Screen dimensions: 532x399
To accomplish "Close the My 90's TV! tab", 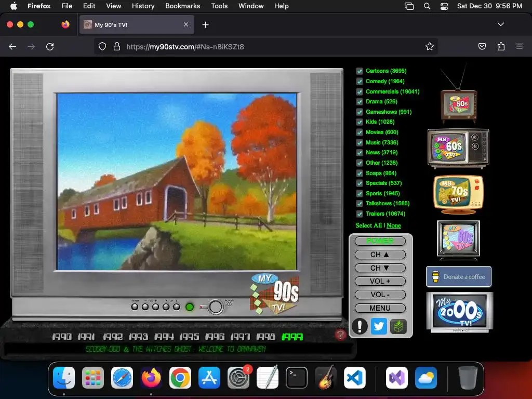I will (x=186, y=24).
